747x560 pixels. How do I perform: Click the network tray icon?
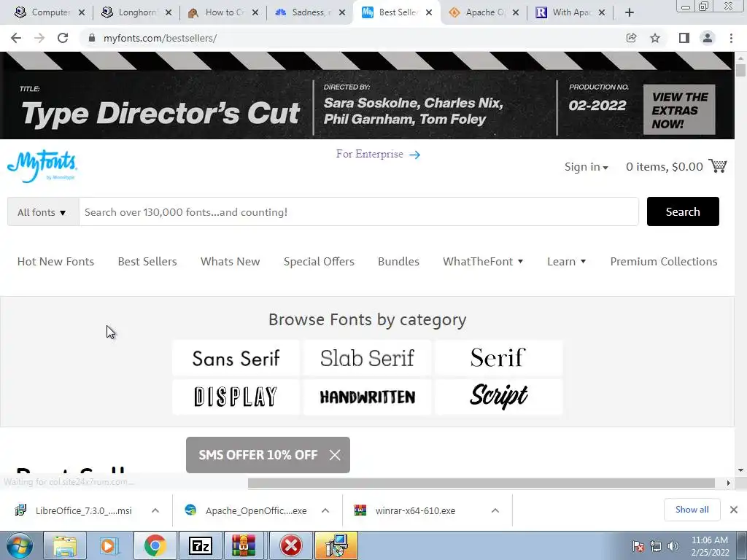pos(656,546)
